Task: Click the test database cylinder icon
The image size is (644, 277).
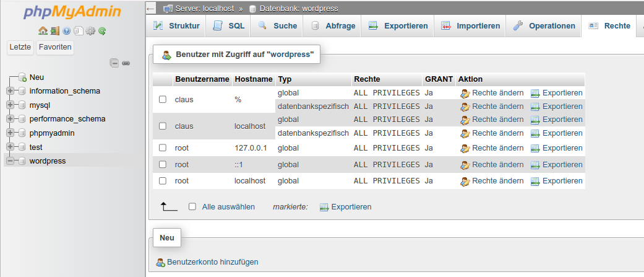Action: coord(22,147)
